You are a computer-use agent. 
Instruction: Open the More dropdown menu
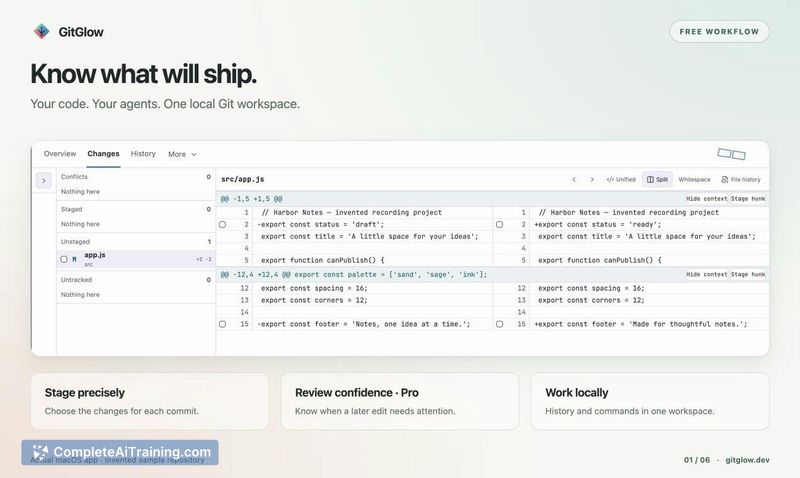point(182,154)
